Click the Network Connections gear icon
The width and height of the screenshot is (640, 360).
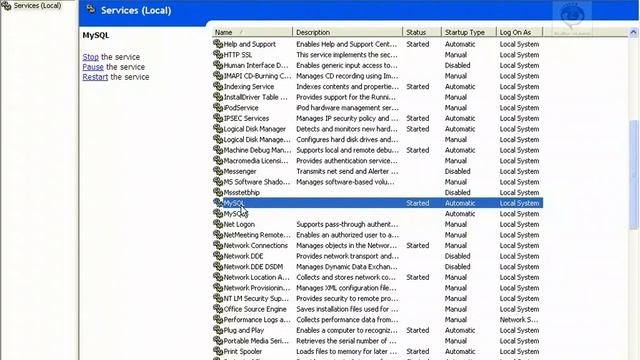pos(218,245)
